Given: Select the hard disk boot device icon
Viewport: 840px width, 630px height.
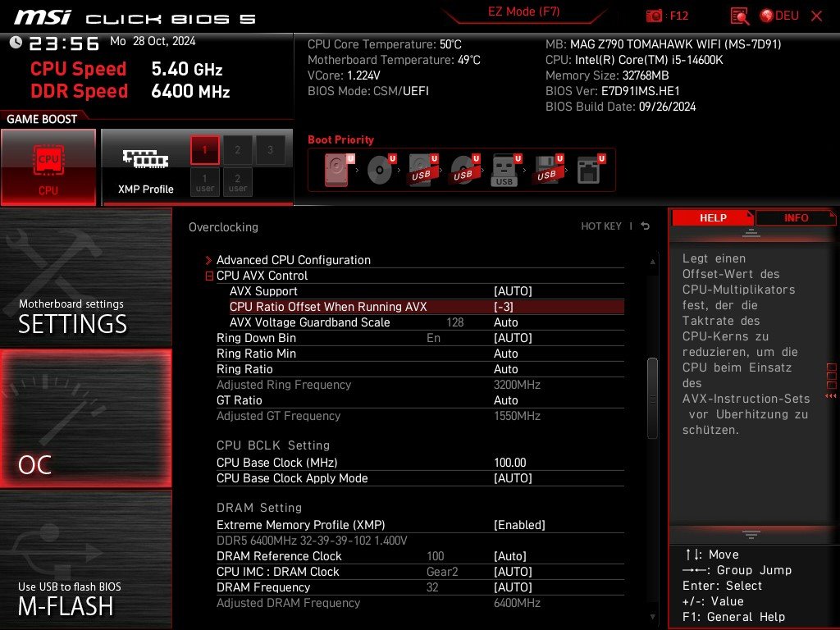Looking at the screenshot, I should 339,170.
